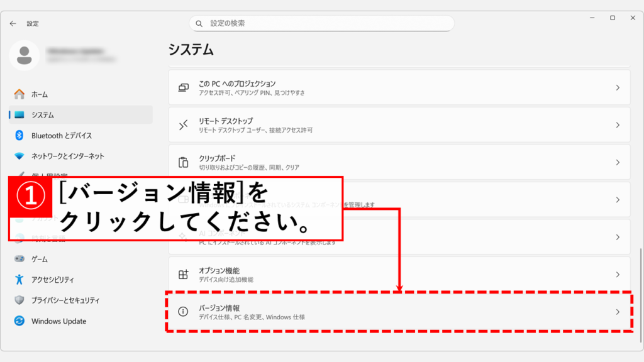Open ネットワークとインターネット Wi-Fi icon
The width and height of the screenshot is (644, 362).
(x=19, y=156)
